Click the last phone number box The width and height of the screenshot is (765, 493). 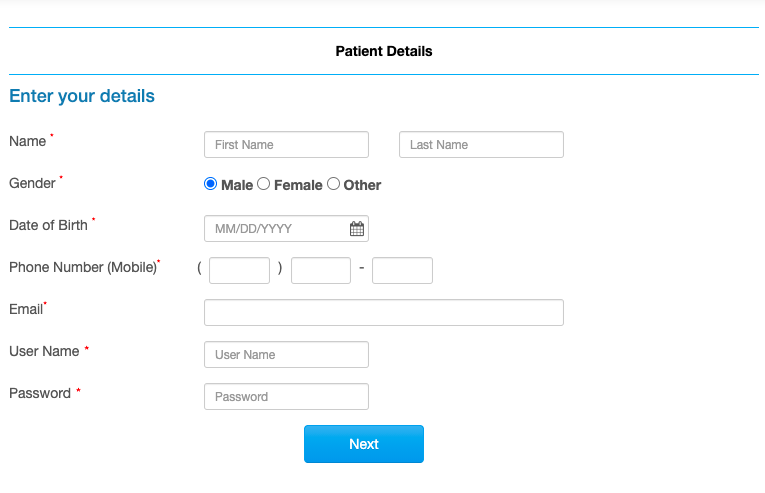point(403,270)
